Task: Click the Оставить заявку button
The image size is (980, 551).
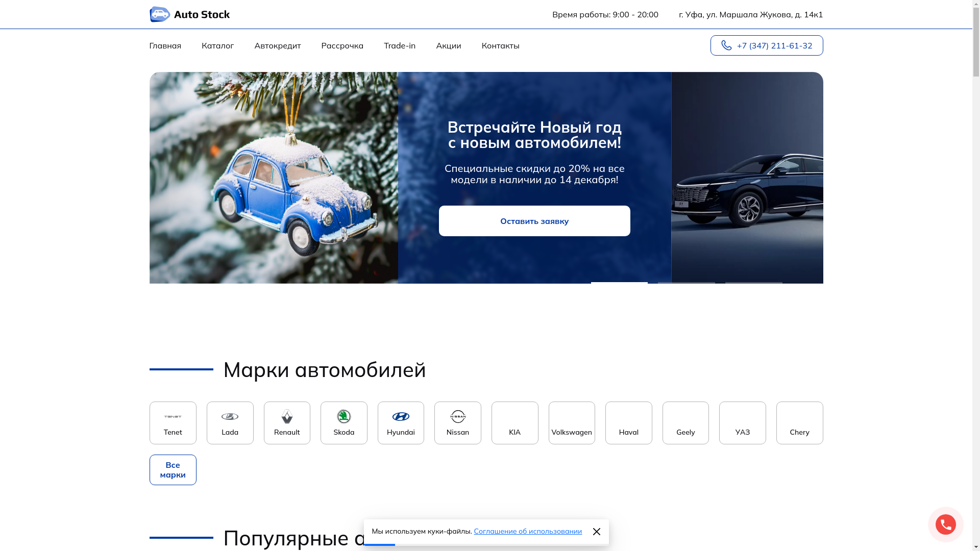Action: (534, 221)
